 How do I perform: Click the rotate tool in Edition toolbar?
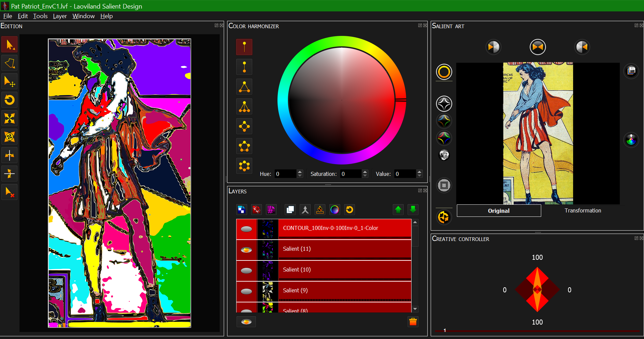coord(9,100)
